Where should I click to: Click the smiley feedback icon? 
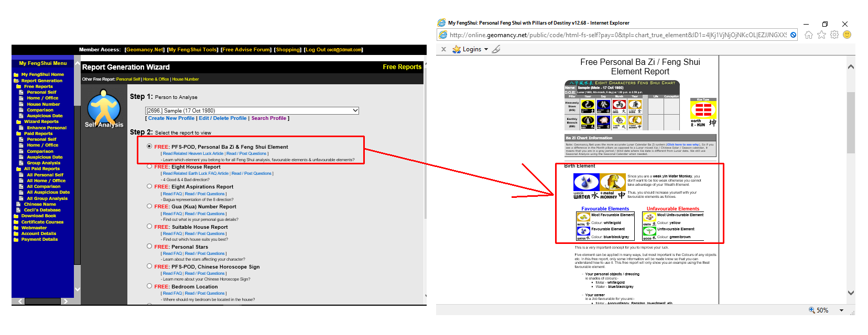coord(847,35)
